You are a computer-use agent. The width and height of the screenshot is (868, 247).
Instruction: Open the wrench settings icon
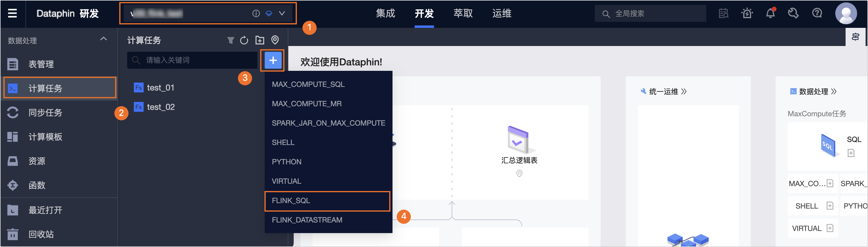click(793, 14)
